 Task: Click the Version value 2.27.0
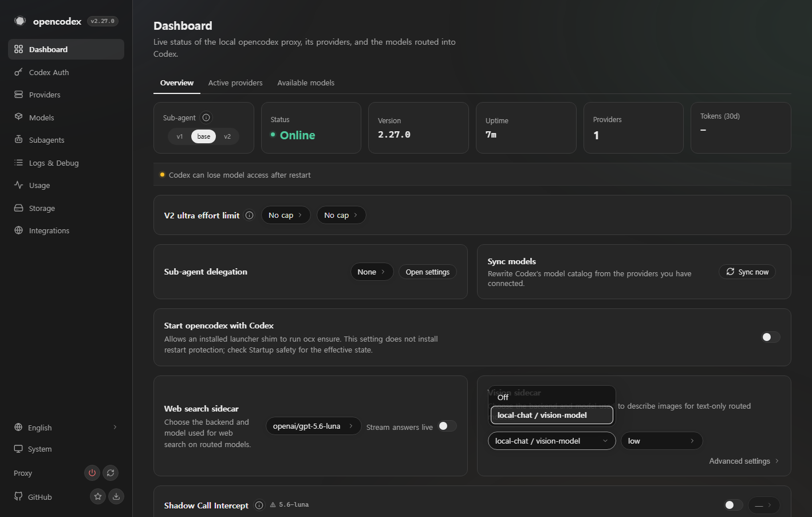point(394,135)
